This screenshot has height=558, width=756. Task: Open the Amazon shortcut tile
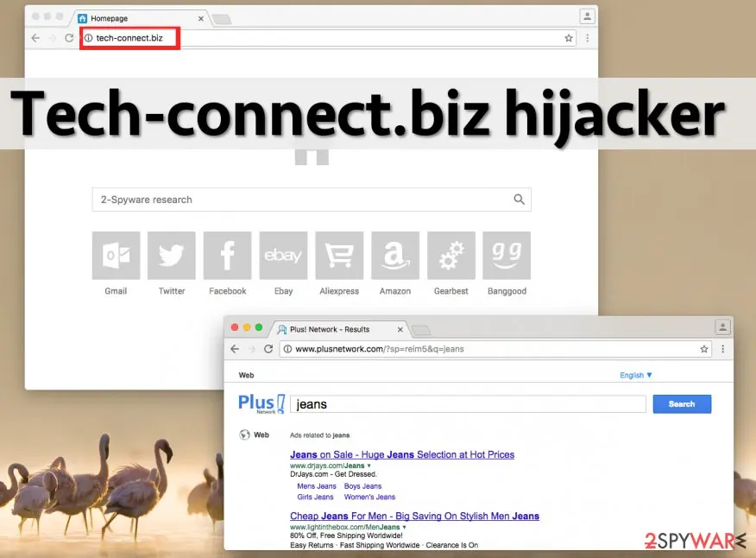(x=395, y=255)
